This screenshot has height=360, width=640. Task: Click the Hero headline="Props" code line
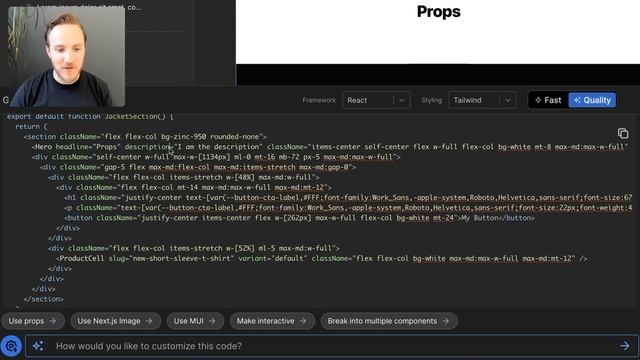point(330,147)
